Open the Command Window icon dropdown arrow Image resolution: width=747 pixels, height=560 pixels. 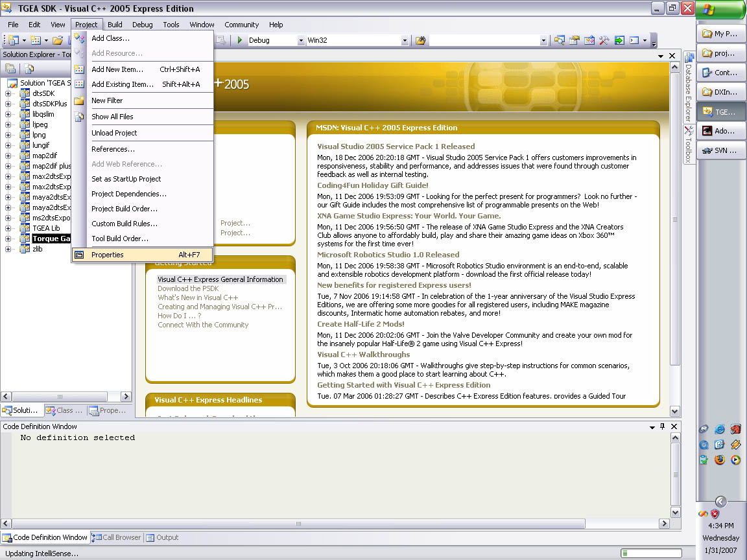tap(645, 40)
